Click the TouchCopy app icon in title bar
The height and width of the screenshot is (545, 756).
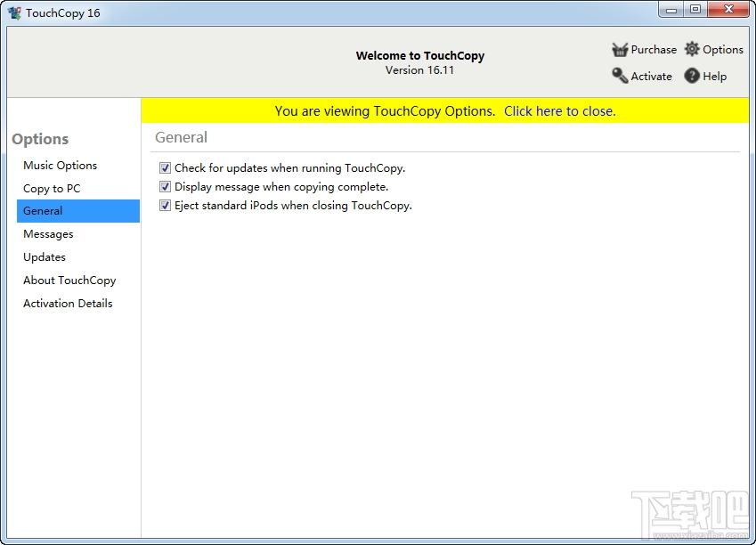(x=14, y=13)
